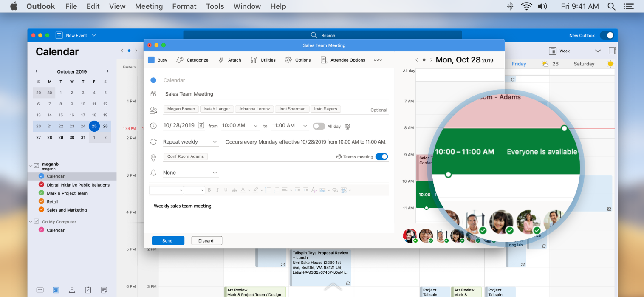This screenshot has height=297, width=644.
Task: Click the Bold formatting icon
Action: coord(209,190)
